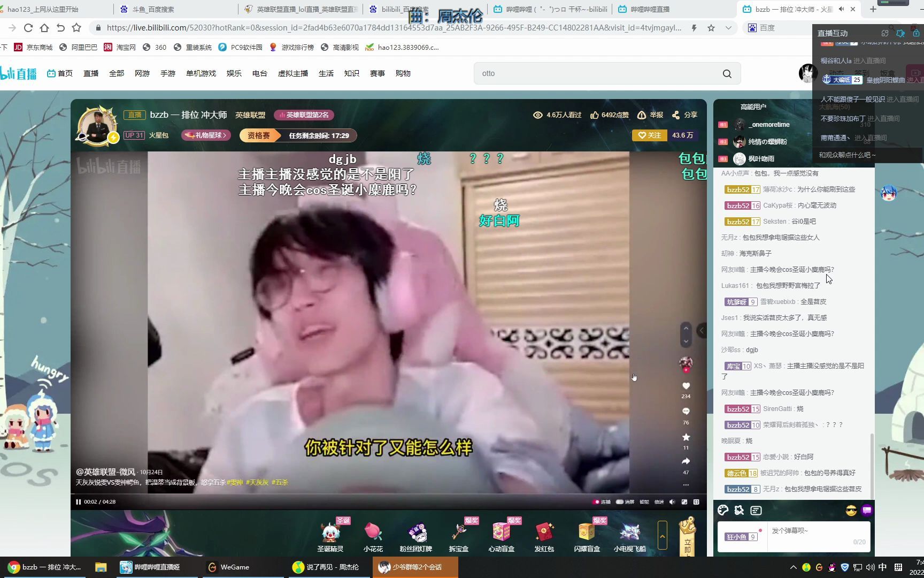Open 倍速 playback speed menu

(x=659, y=502)
